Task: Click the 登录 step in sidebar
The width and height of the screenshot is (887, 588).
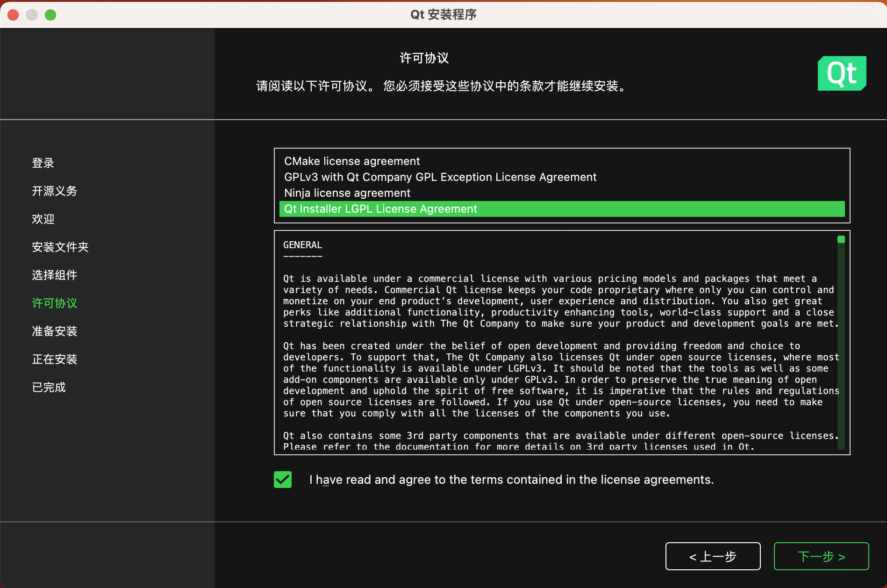Action: [43, 163]
